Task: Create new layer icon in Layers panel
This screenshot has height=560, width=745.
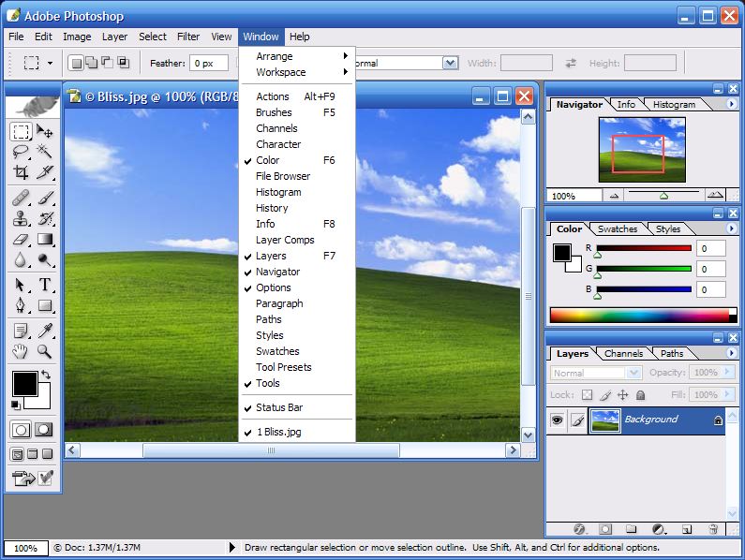Action: click(687, 529)
